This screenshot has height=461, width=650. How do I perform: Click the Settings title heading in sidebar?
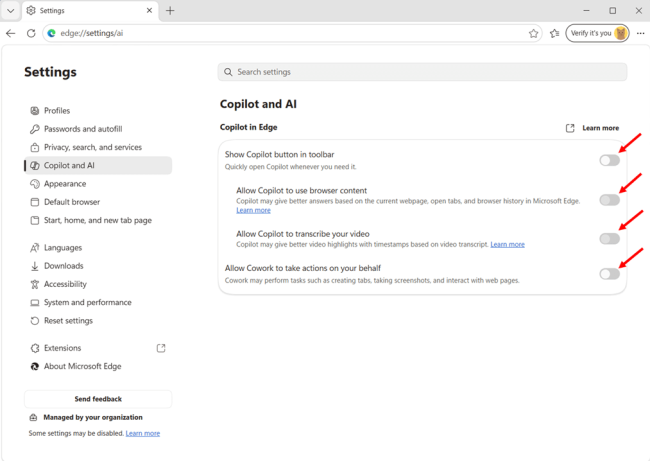50,72
